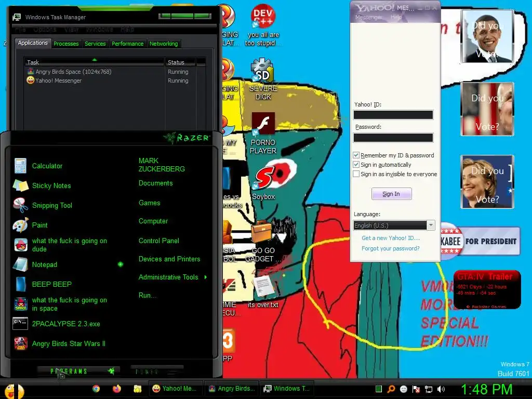
Task: Click the Firefox icon on the taskbar
Action: [x=117, y=389]
